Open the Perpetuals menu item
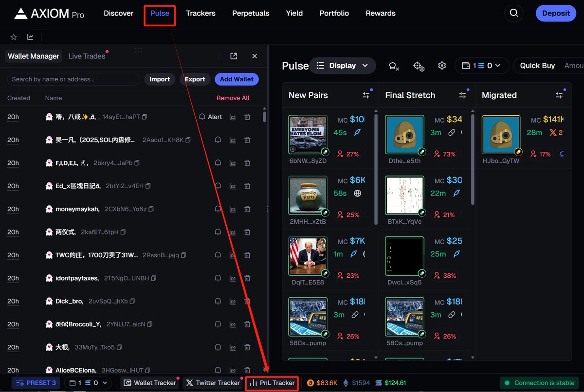The width and height of the screenshot is (584, 392). coord(251,13)
